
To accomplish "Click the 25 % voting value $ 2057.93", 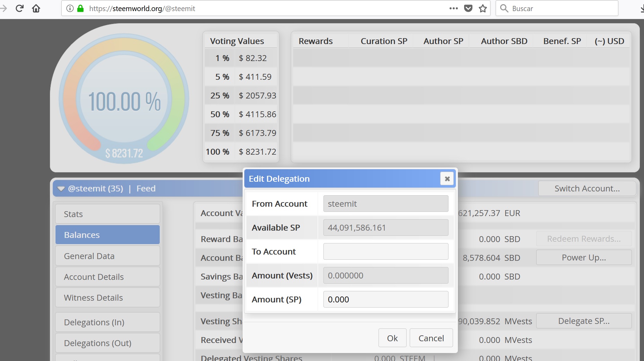I will click(x=257, y=95).
